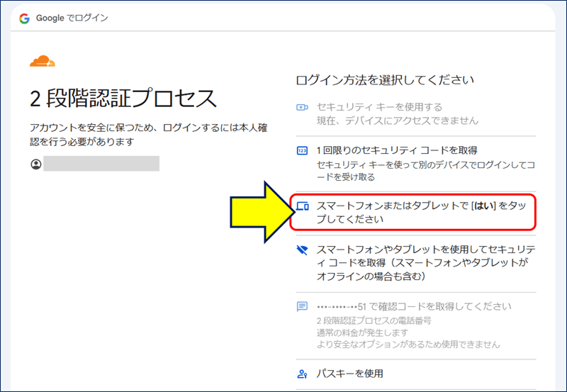Screen dimensions: 567x392
Task: Click 'アカウントを安全に保つため' description paragraph
Action: tap(149, 135)
